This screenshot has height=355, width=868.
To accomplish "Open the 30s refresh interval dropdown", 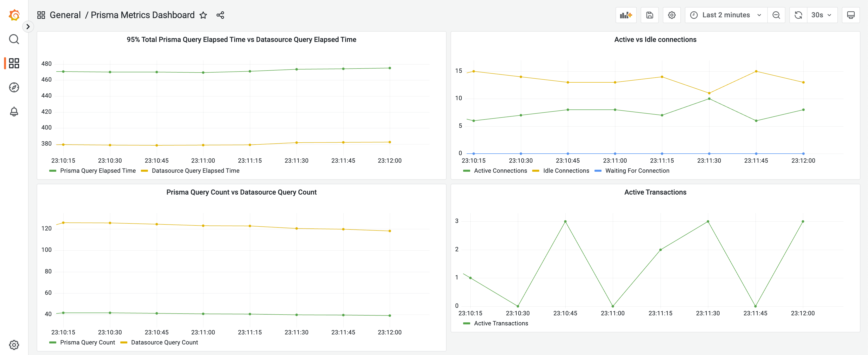I will click(822, 15).
